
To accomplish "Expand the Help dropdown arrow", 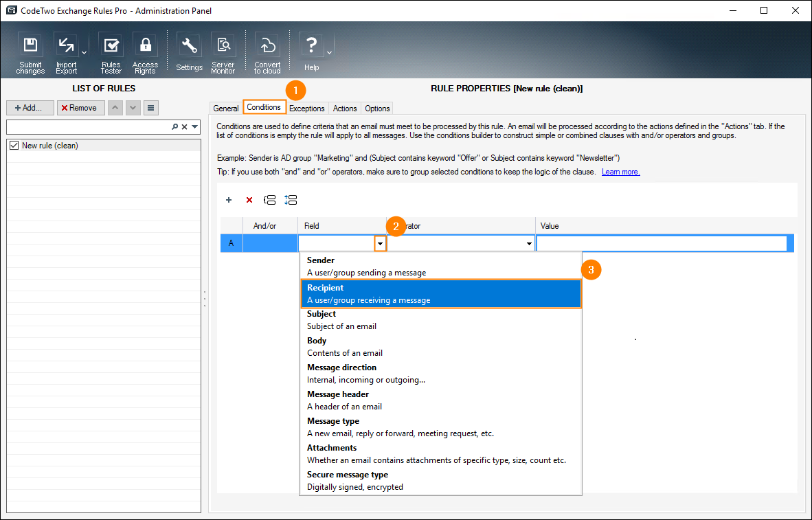I will (329, 53).
